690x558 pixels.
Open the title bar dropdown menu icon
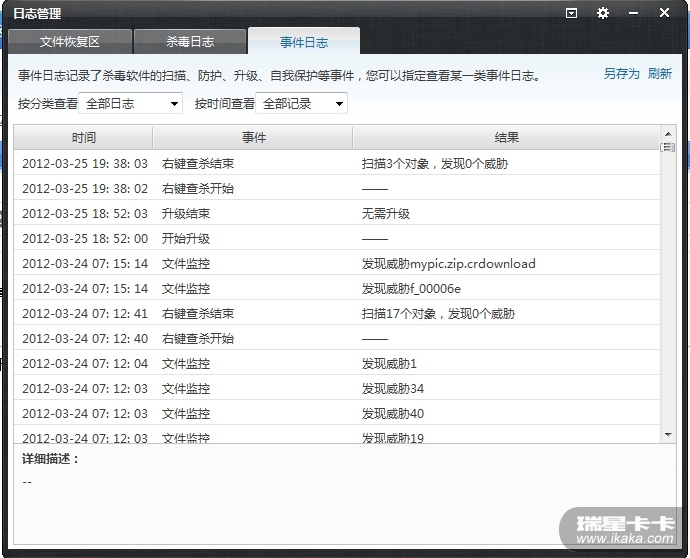click(571, 13)
